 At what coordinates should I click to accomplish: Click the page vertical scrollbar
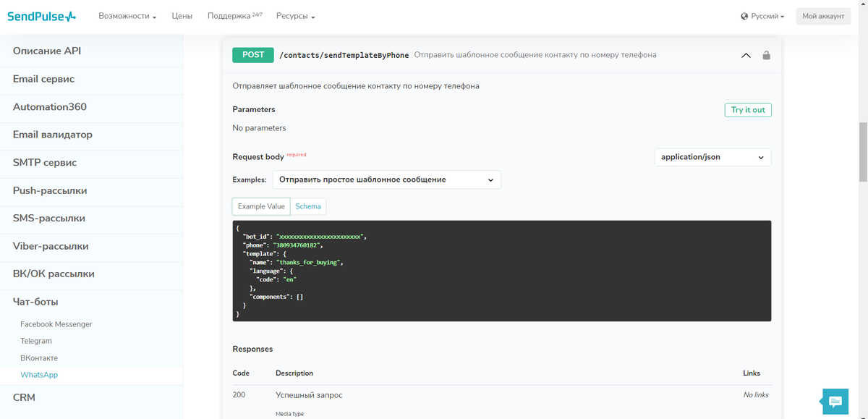(862, 152)
